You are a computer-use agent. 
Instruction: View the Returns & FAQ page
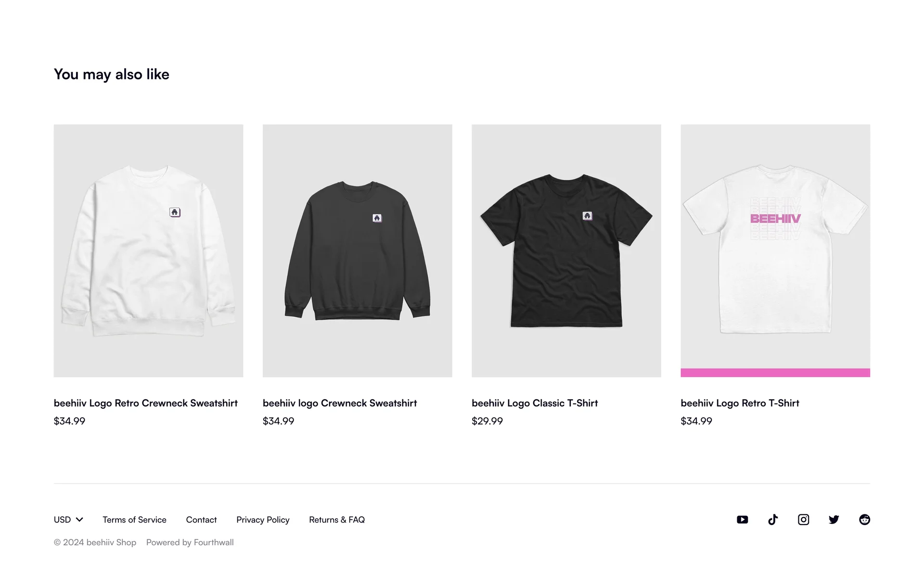(x=337, y=519)
